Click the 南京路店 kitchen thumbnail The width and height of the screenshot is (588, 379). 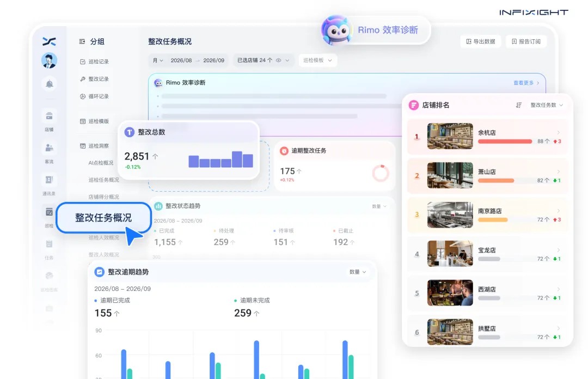point(450,215)
